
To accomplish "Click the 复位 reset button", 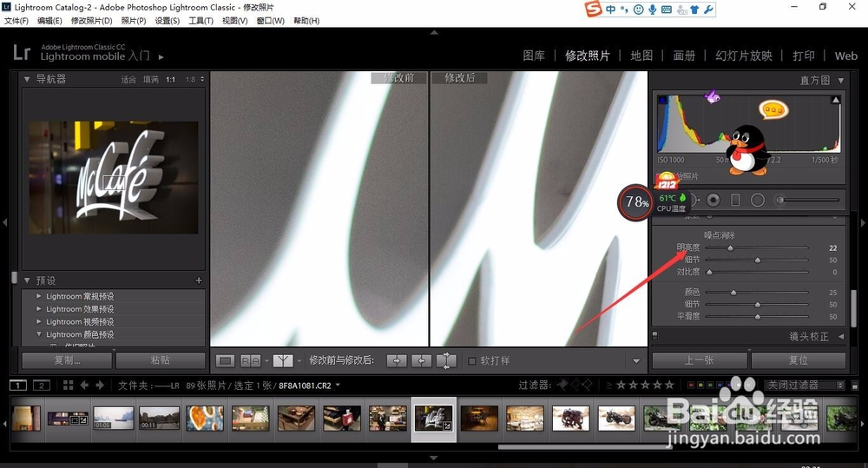I will [799, 360].
